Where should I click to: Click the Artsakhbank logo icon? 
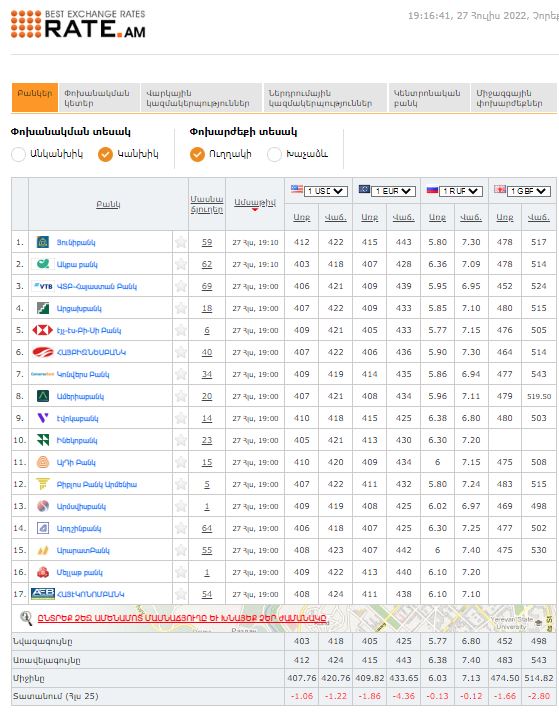click(43, 308)
